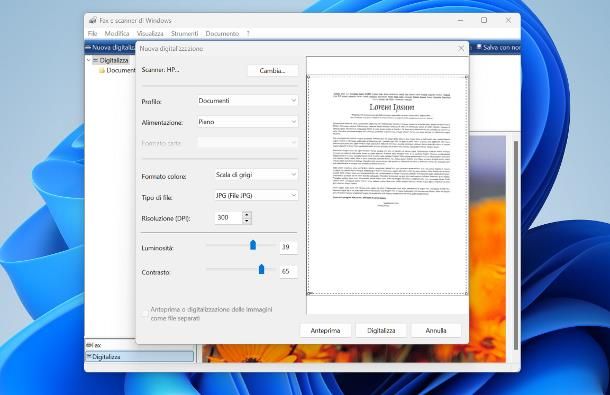Click the bottom-right crop handle of preview

tap(466, 293)
